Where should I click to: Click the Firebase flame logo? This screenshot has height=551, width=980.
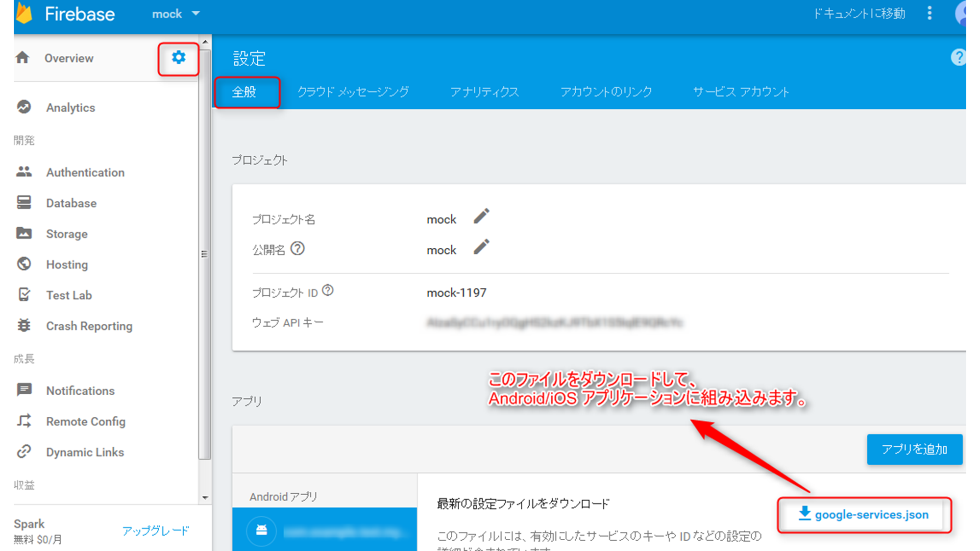pyautogui.click(x=24, y=13)
